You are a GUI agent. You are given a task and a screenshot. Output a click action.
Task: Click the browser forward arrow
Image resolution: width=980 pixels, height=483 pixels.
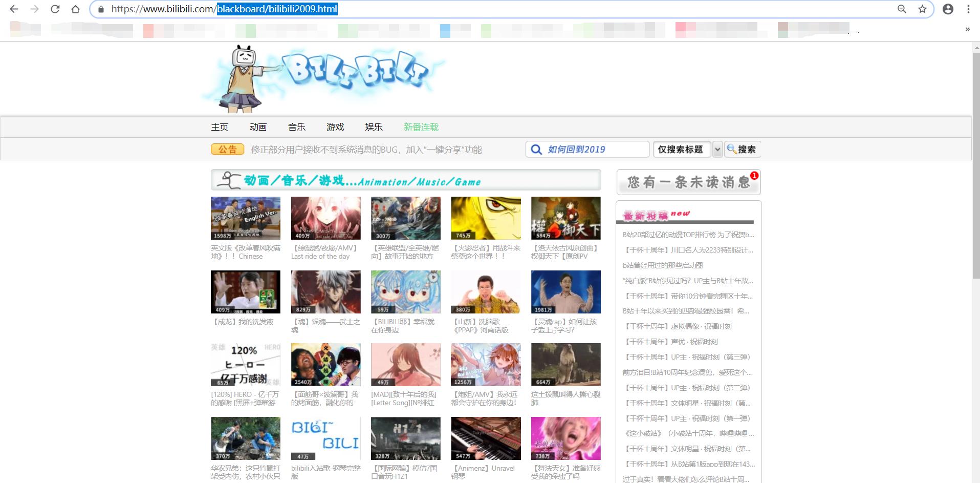point(34,9)
